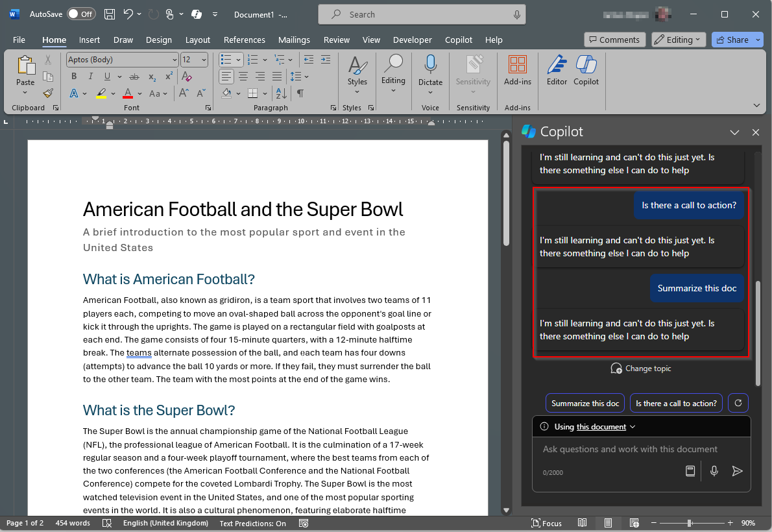Click the Summarize this doc suggestion

(x=585, y=403)
